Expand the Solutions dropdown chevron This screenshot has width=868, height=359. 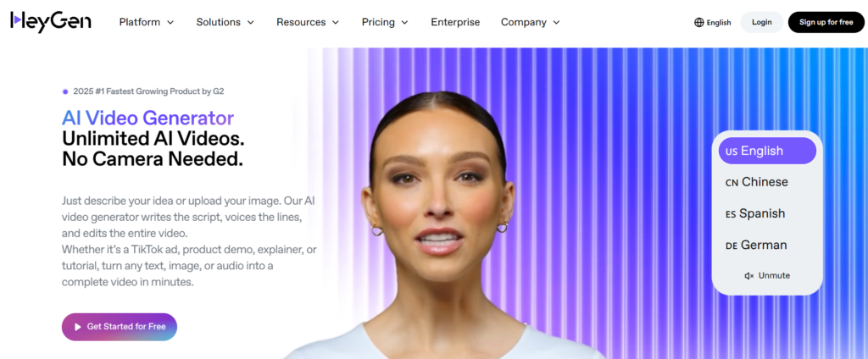coord(251,23)
